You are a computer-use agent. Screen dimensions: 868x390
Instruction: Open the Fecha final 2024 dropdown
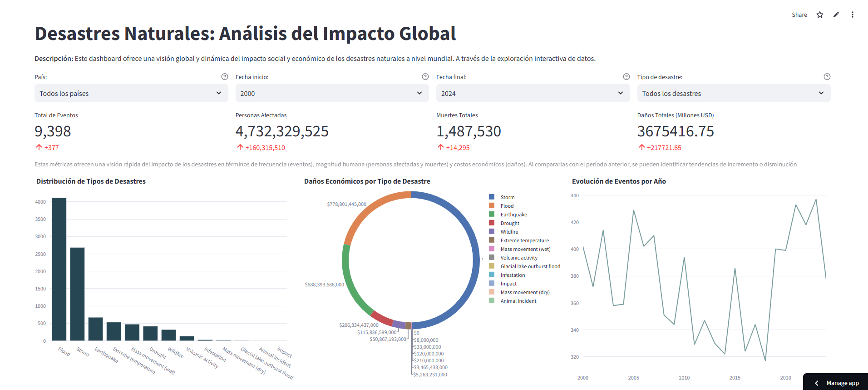(533, 93)
